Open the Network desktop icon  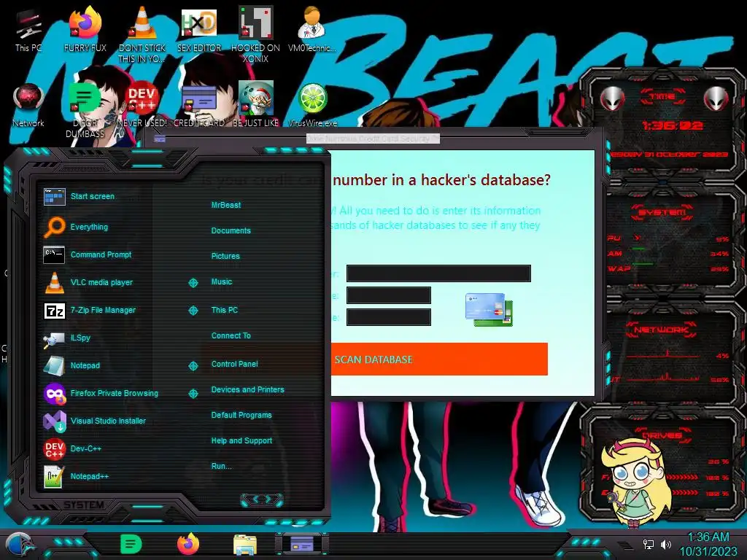[x=28, y=105]
